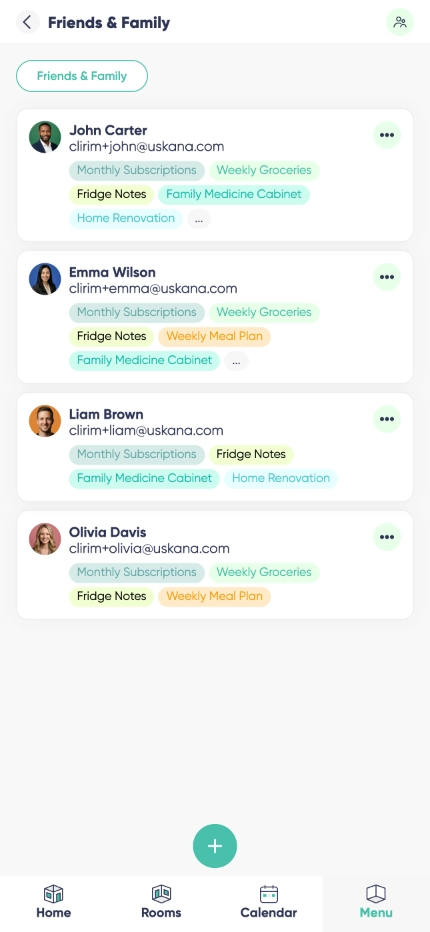This screenshot has width=430, height=932.
Task: Open Liam Brown's three-dot options menu
Action: 387,419
